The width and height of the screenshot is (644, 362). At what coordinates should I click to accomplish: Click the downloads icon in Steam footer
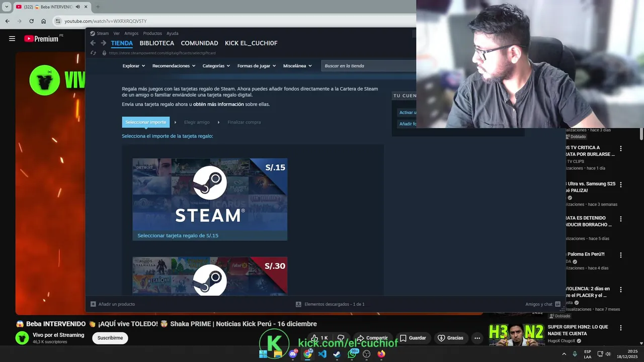click(x=298, y=304)
